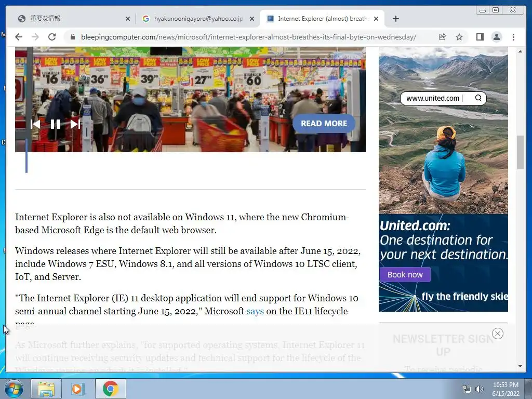The image size is (532, 399).
Task: Open Windows Explorer from taskbar
Action: point(46,389)
